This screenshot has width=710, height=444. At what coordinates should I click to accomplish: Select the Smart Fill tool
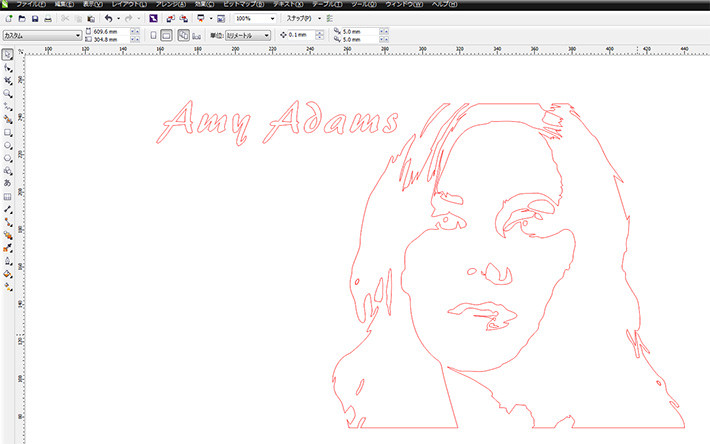[x=8, y=119]
